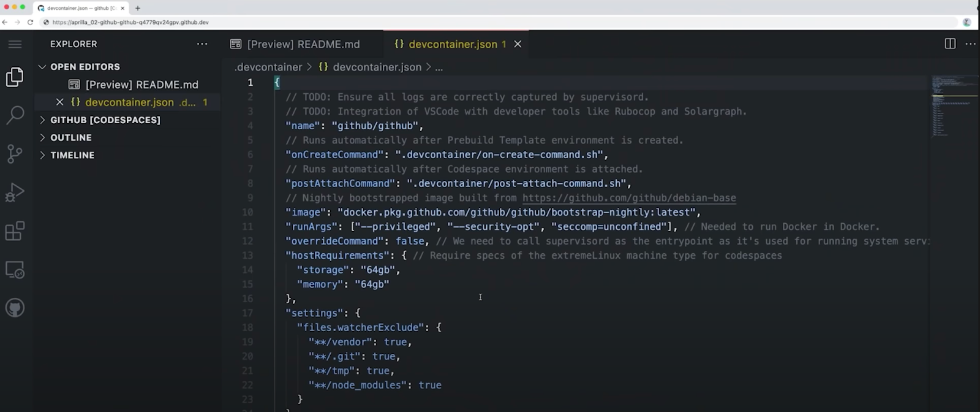Viewport: 980px width, 412px height.
Task: Close the devcontainer.json tab
Action: pyautogui.click(x=518, y=44)
